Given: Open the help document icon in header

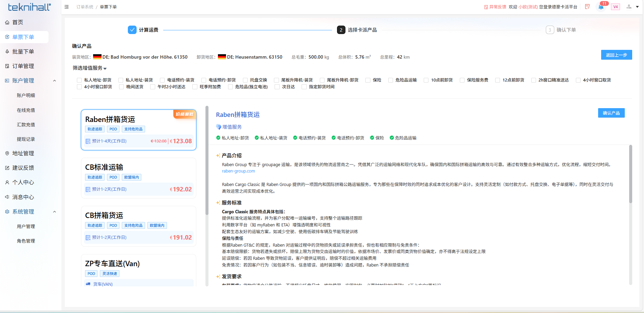Looking at the screenshot, I should coord(587,7).
